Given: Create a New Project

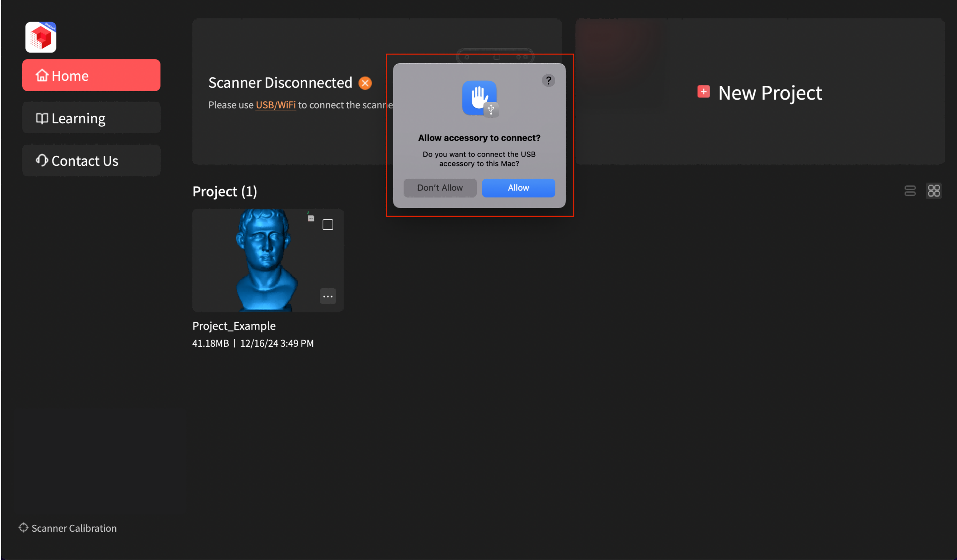Looking at the screenshot, I should click(770, 93).
